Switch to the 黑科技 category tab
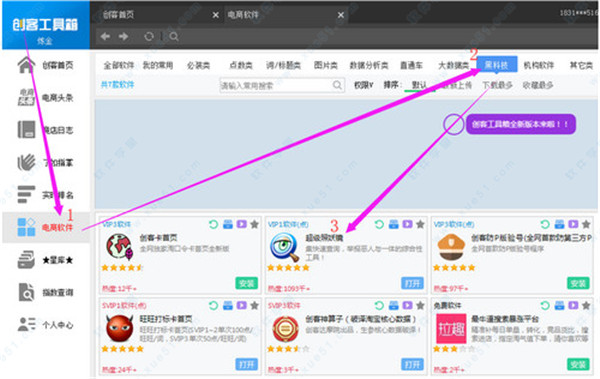Image resolution: width=600 pixels, height=379 pixels. 497,65
